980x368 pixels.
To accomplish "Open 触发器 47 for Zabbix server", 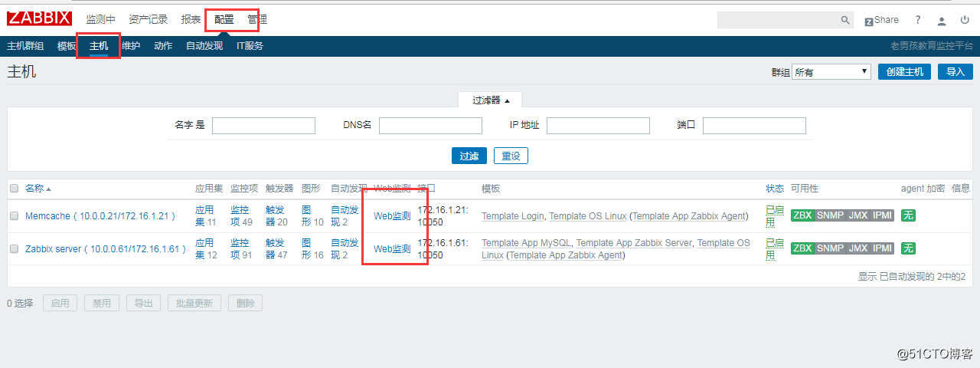I will pos(276,249).
